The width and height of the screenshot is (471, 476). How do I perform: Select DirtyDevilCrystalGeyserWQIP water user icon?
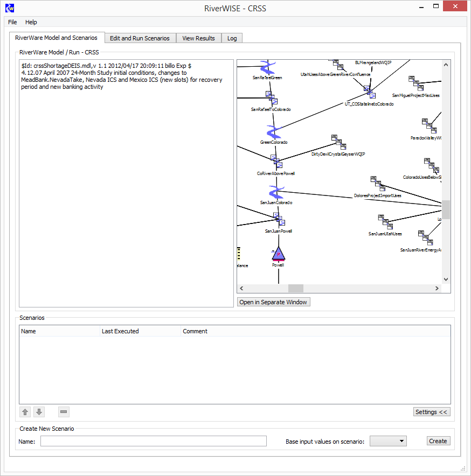pos(339,142)
